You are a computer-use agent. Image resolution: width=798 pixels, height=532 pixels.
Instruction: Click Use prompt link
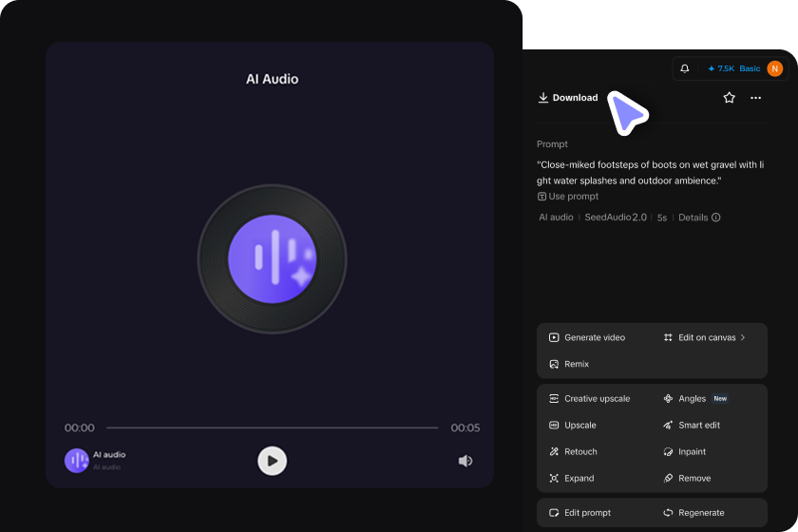[x=568, y=196]
